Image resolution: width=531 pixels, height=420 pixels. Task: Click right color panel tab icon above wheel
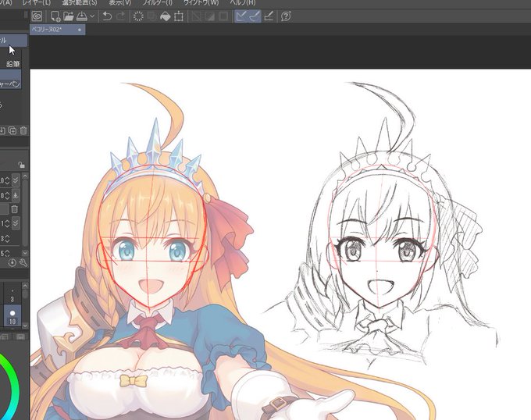20,336
